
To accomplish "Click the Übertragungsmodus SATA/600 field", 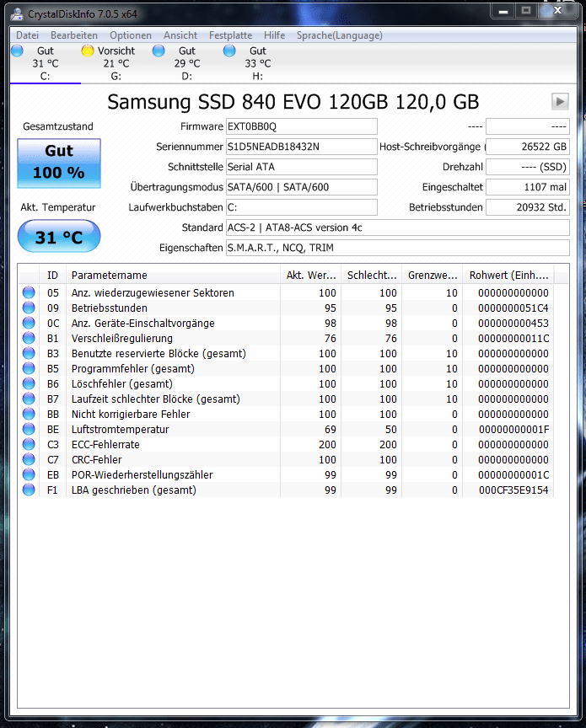I will click(302, 187).
